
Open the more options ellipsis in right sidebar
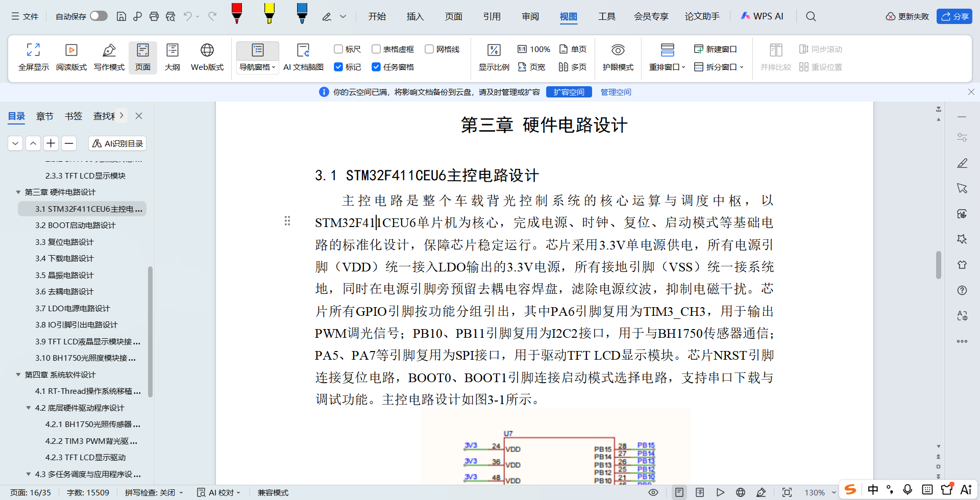coord(962,341)
